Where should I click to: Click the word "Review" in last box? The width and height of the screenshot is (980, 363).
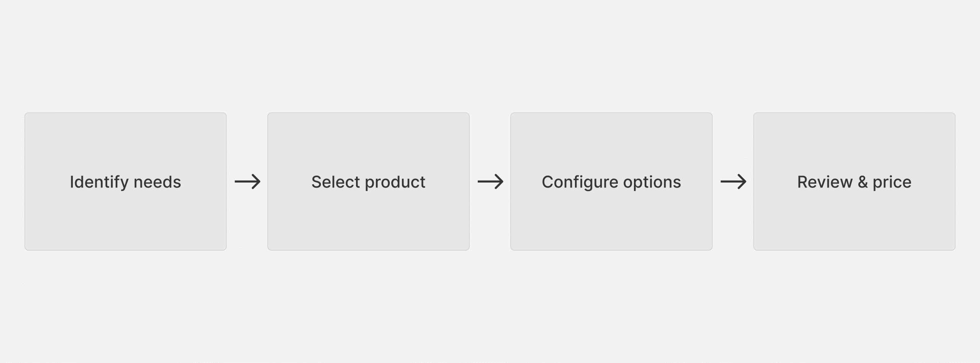pyautogui.click(x=825, y=182)
